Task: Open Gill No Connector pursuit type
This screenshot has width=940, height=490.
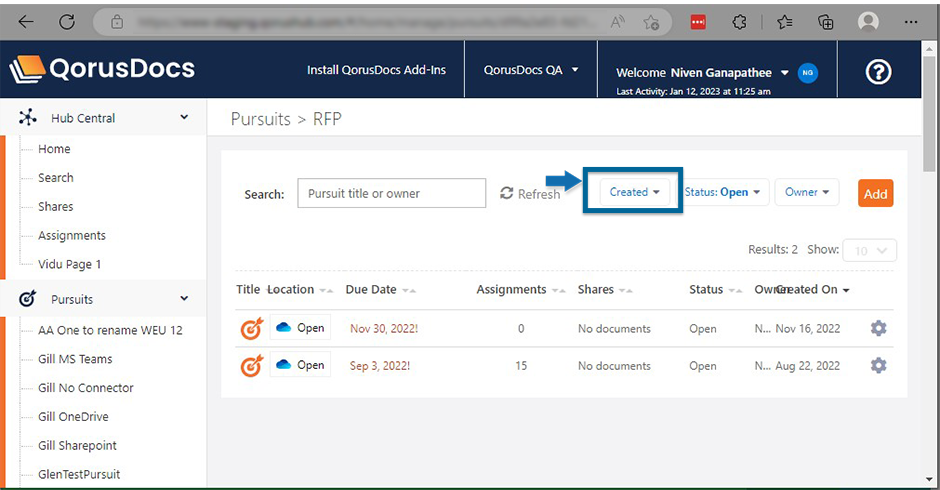Action: (x=86, y=387)
